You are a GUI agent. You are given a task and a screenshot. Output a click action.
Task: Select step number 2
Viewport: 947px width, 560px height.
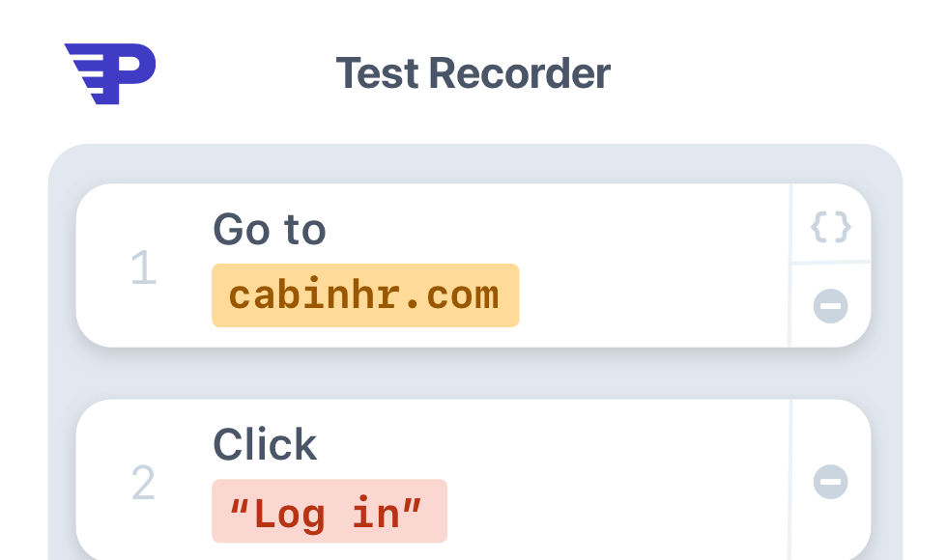point(144,483)
